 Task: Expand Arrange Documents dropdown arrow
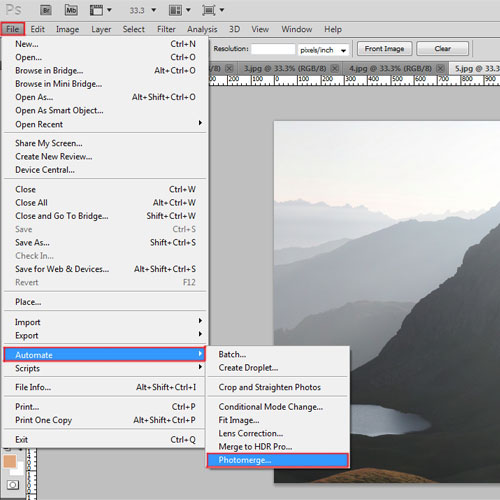pyautogui.click(x=188, y=10)
